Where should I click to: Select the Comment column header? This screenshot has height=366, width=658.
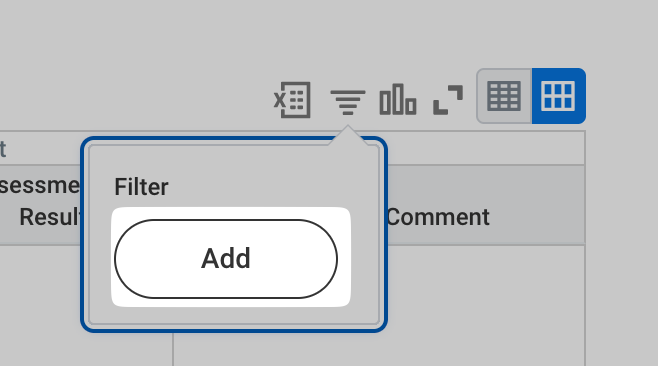point(438,217)
